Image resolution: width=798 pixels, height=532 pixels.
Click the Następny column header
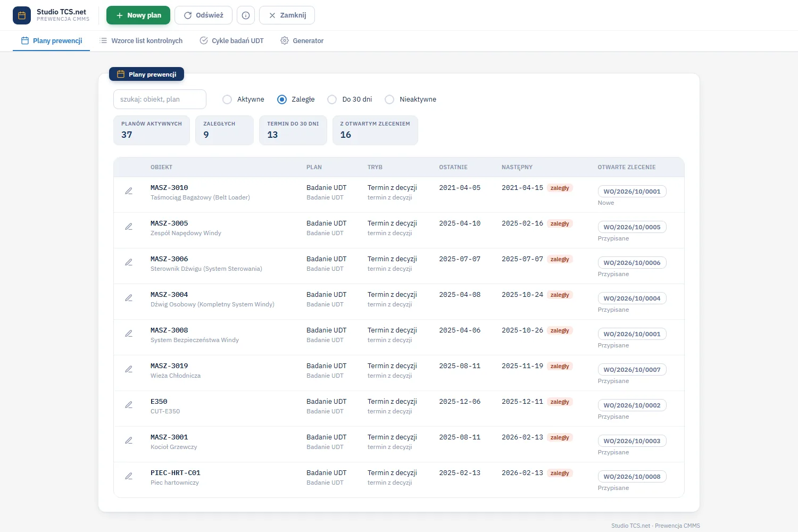(517, 167)
